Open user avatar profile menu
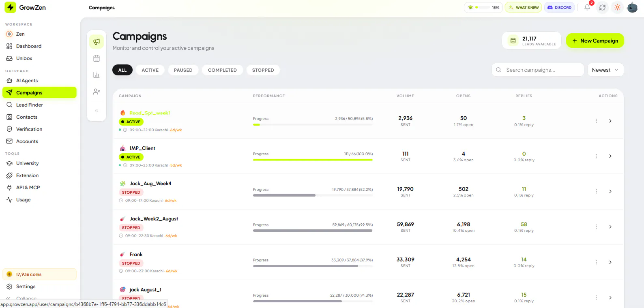Screen dimensions: 644x308 click(632, 7)
